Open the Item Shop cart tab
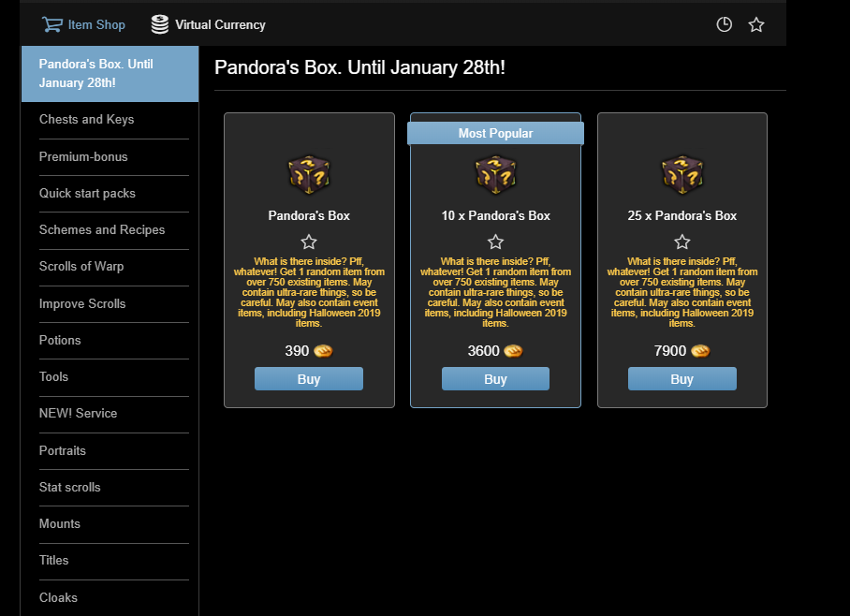 click(x=83, y=25)
